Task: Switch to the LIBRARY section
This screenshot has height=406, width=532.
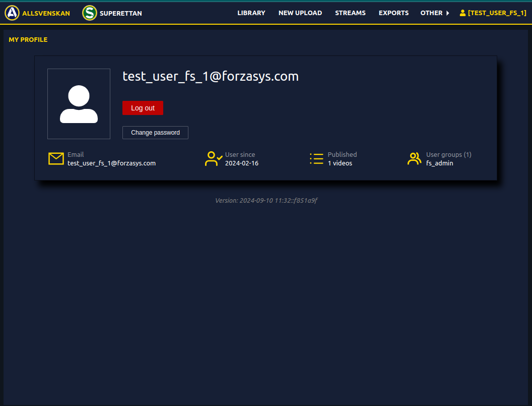Action: click(251, 13)
